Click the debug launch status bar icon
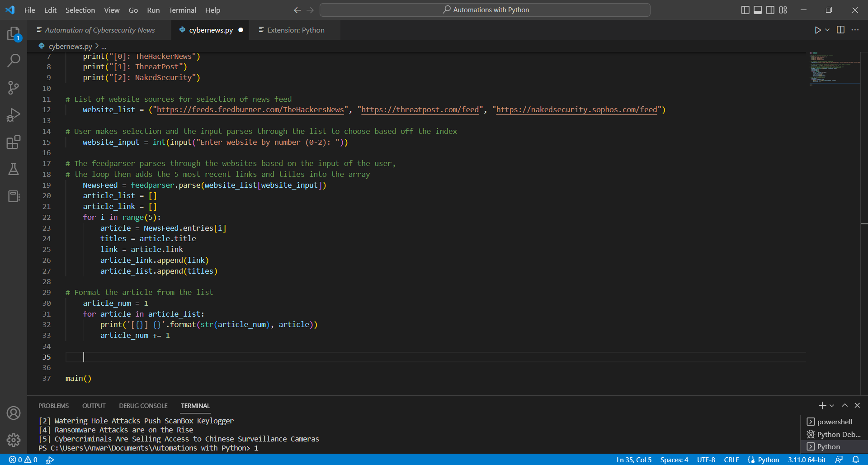 point(50,460)
